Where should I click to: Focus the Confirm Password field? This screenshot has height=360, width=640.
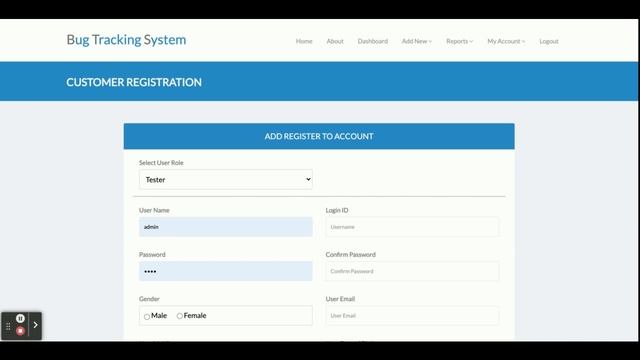coord(412,271)
